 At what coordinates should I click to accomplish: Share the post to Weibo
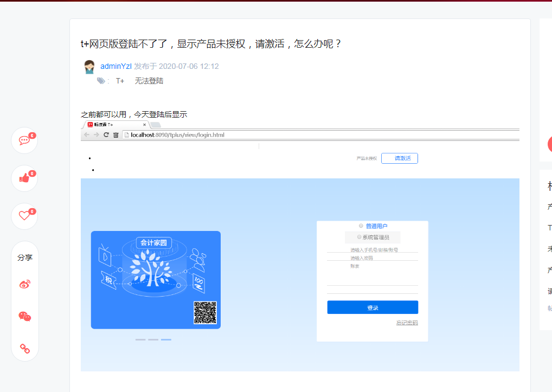(x=24, y=284)
